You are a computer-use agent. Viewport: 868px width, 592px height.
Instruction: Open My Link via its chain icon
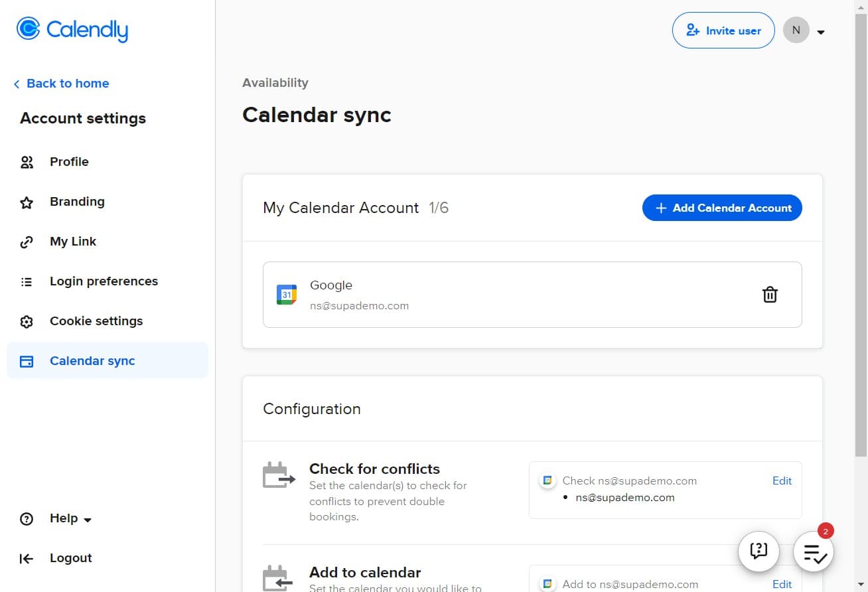27,241
